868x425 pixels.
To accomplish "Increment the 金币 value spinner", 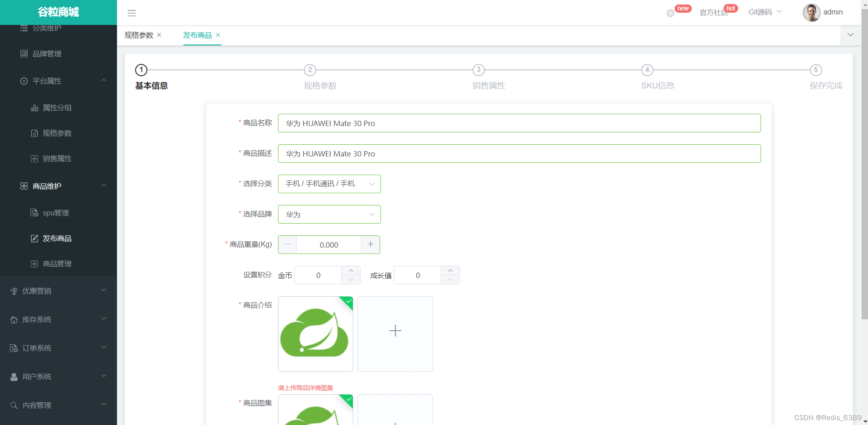I will pyautogui.click(x=351, y=270).
